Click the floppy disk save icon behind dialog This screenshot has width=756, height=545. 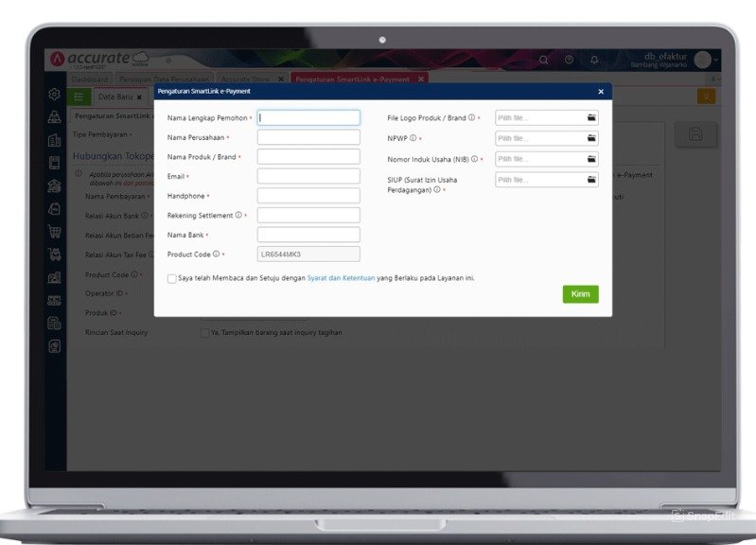695,134
